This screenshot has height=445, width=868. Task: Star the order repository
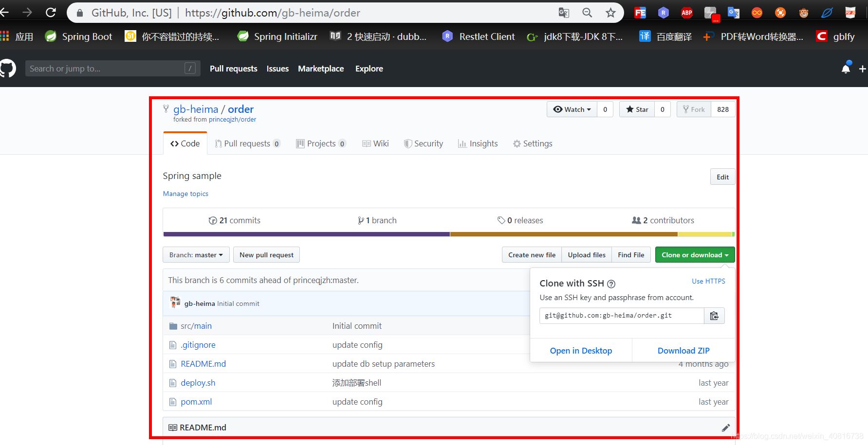click(x=637, y=109)
